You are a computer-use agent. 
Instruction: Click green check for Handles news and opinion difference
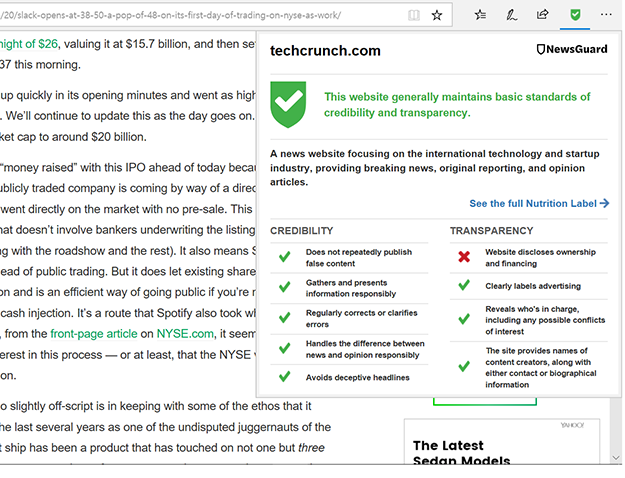pos(285,348)
